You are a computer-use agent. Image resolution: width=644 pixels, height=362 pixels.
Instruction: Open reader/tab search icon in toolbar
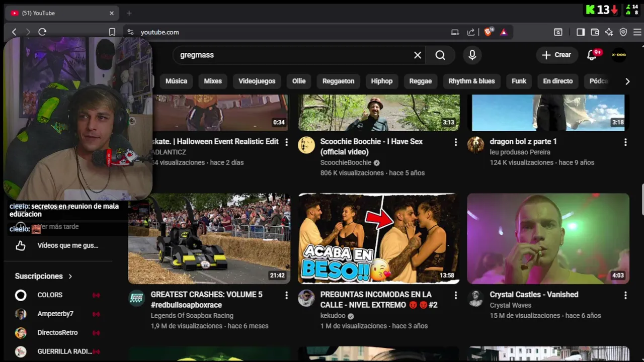pos(558,32)
